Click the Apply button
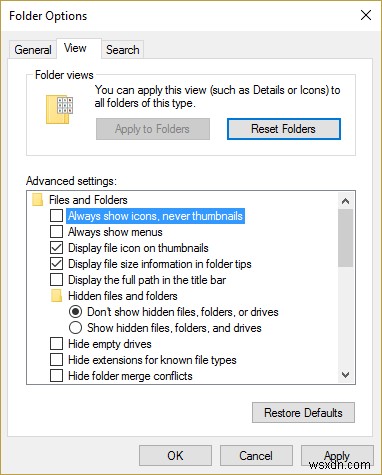Image resolution: width=382 pixels, height=475 pixels. coord(337,455)
